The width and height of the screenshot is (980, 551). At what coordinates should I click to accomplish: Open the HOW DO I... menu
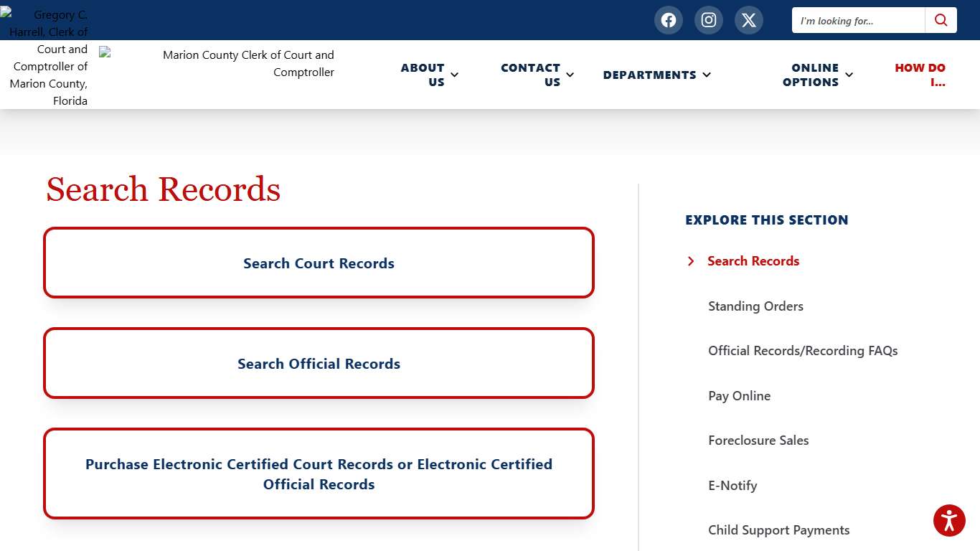tap(920, 75)
